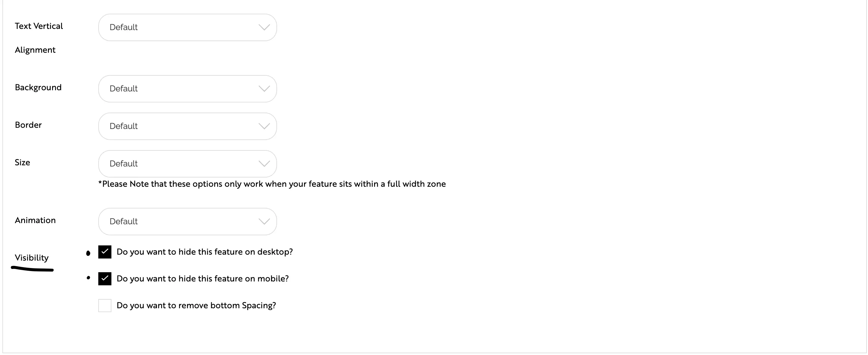Click the "remove bottom Spacing?" label text
The image size is (868, 355).
point(196,306)
